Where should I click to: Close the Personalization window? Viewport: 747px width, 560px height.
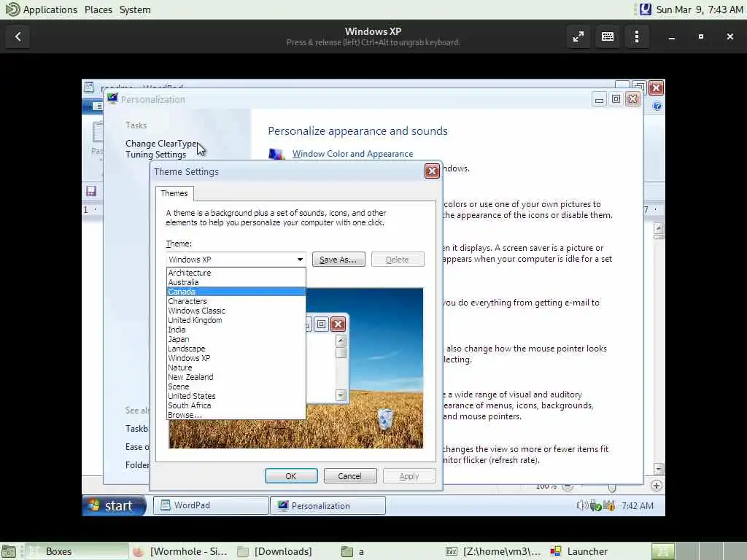(x=632, y=99)
